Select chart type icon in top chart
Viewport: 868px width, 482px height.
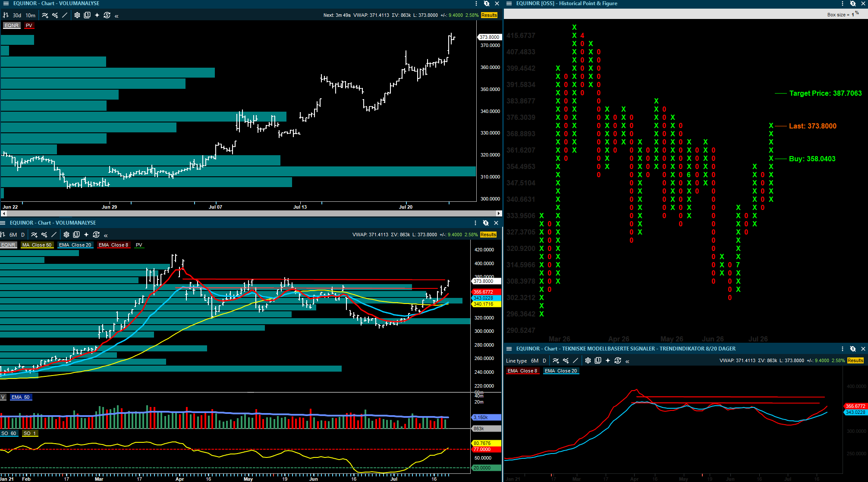(x=6, y=15)
